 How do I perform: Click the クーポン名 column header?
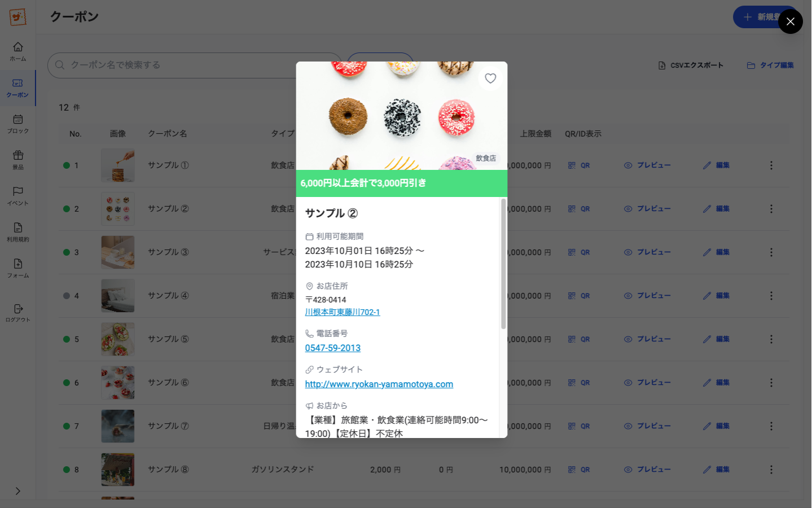pos(168,134)
